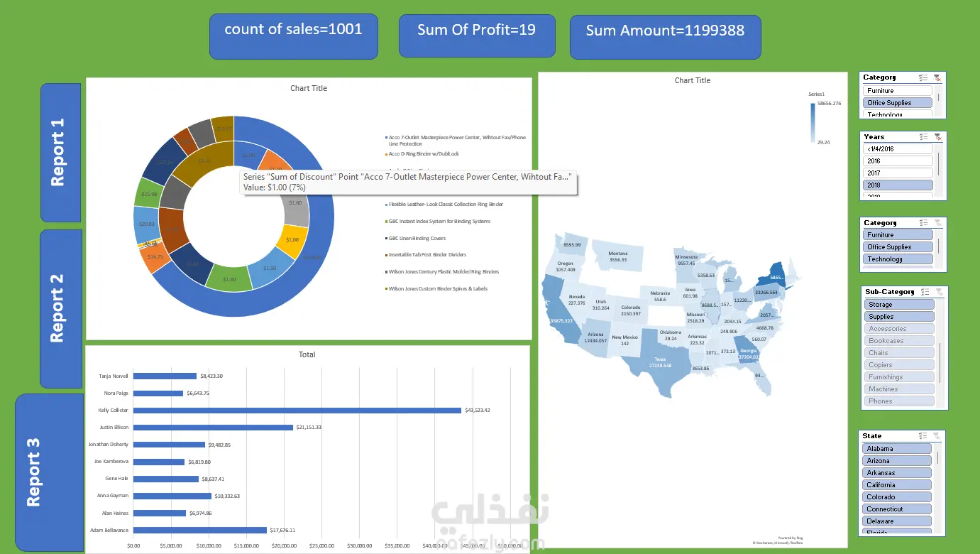Select the Justin Ellison bar in Total chart

tap(213, 428)
